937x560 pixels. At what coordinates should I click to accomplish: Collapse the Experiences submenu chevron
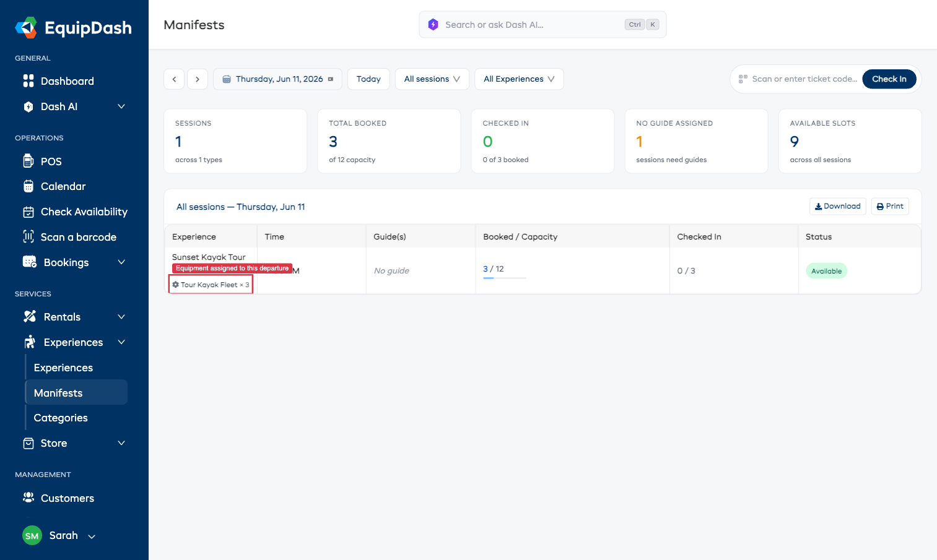[121, 342]
